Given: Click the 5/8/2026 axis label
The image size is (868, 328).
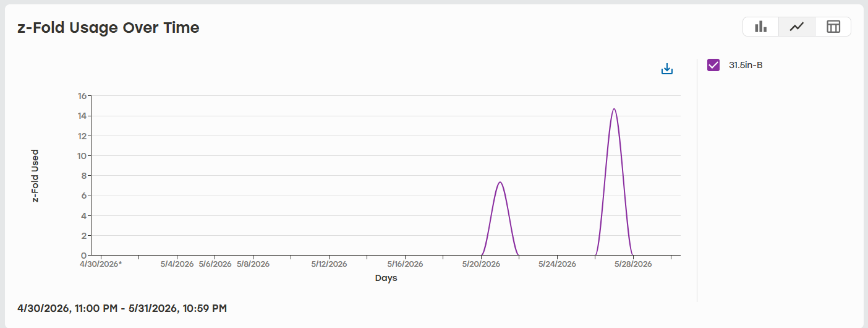Looking at the screenshot, I should click(x=253, y=264).
